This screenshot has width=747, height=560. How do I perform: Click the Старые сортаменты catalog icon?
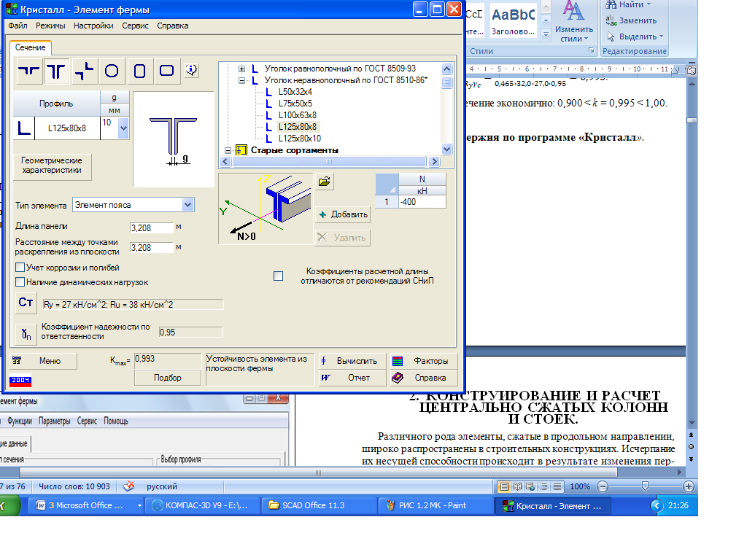click(x=241, y=150)
